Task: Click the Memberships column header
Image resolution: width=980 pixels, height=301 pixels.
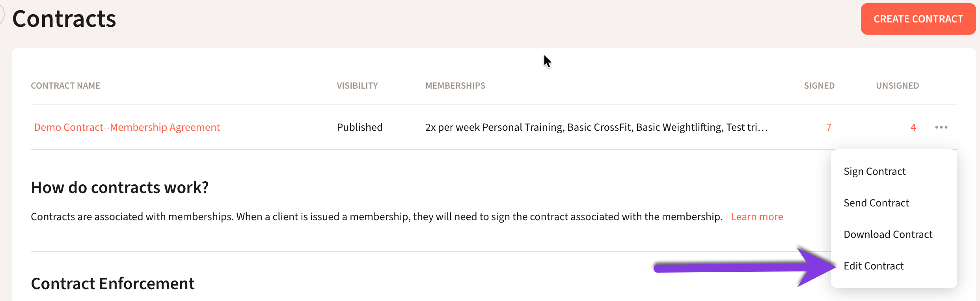Action: [x=455, y=85]
